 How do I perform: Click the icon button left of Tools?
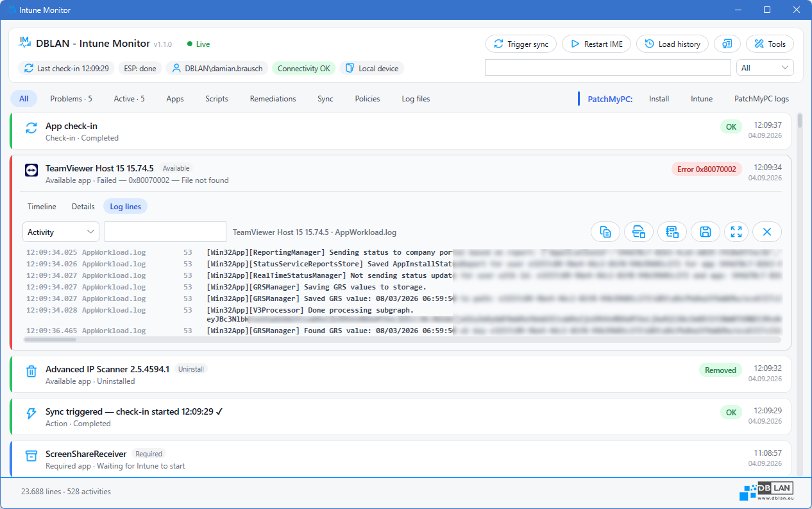pyautogui.click(x=727, y=44)
